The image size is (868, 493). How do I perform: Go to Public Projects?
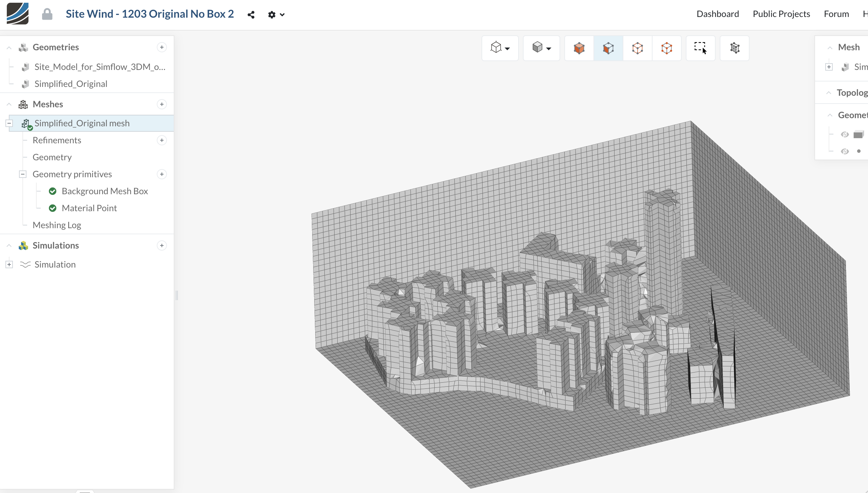pyautogui.click(x=781, y=14)
